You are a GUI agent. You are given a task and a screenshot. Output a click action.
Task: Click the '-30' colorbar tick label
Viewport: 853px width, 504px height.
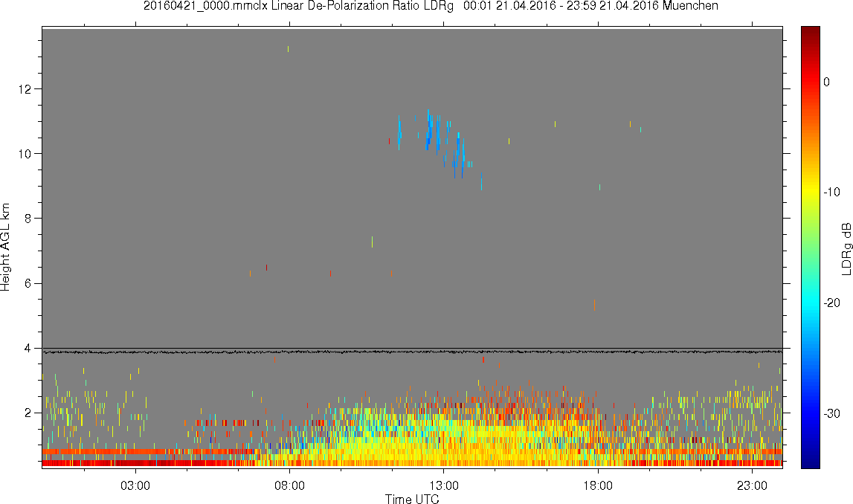tap(831, 414)
